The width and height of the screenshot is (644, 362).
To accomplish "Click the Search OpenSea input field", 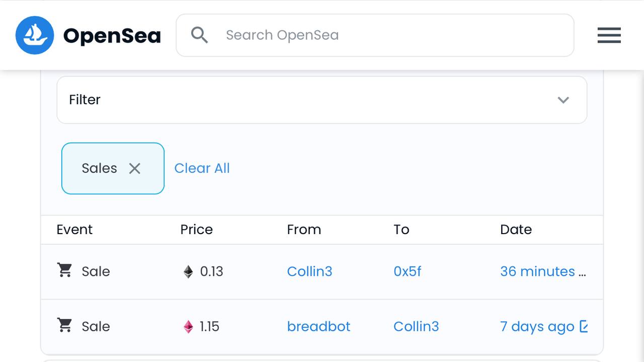I will pyautogui.click(x=375, y=35).
